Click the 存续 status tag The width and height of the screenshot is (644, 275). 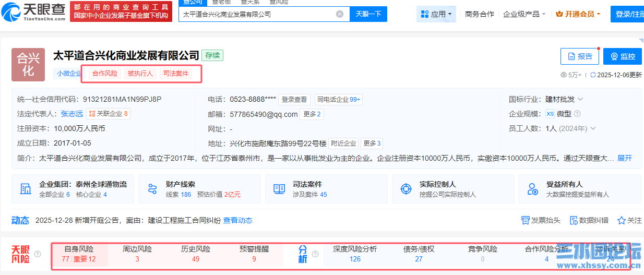(212, 55)
